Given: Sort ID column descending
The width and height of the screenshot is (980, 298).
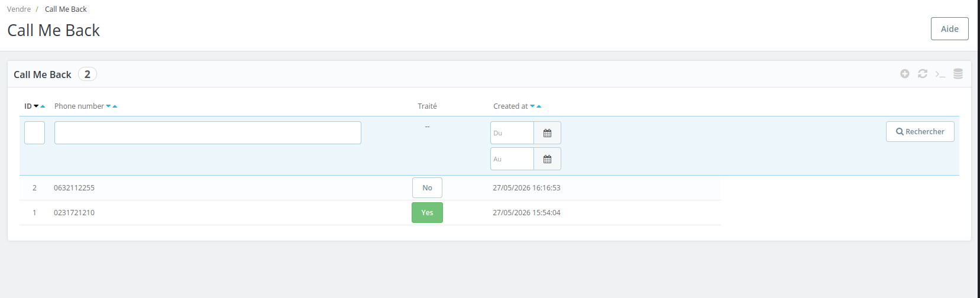Looking at the screenshot, I should (x=36, y=106).
